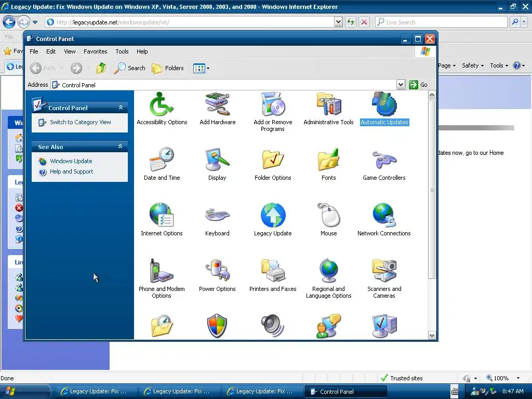
Task: Open Add or Remove Programs
Action: coord(273,112)
